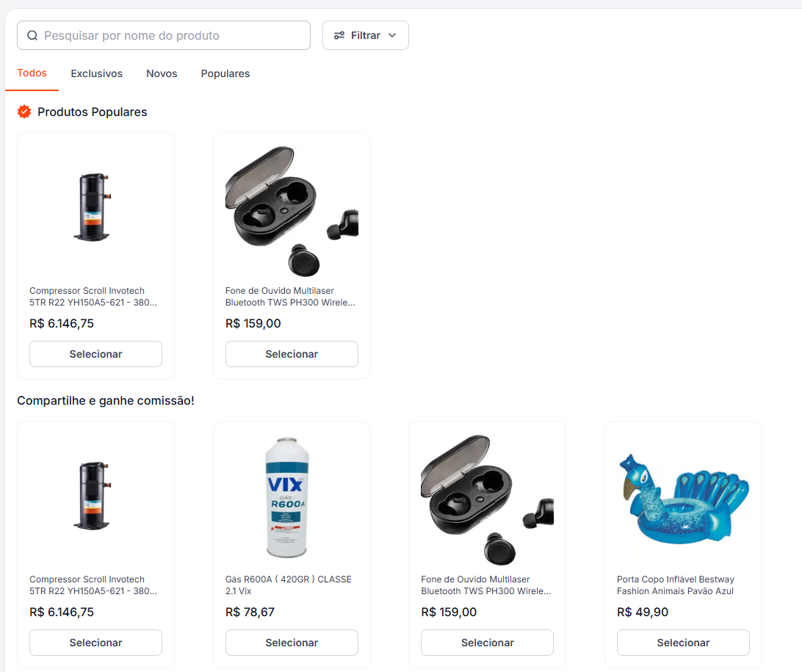Select commission section Compressor Scroll Invotech
This screenshot has width=802, height=672.
tap(95, 643)
